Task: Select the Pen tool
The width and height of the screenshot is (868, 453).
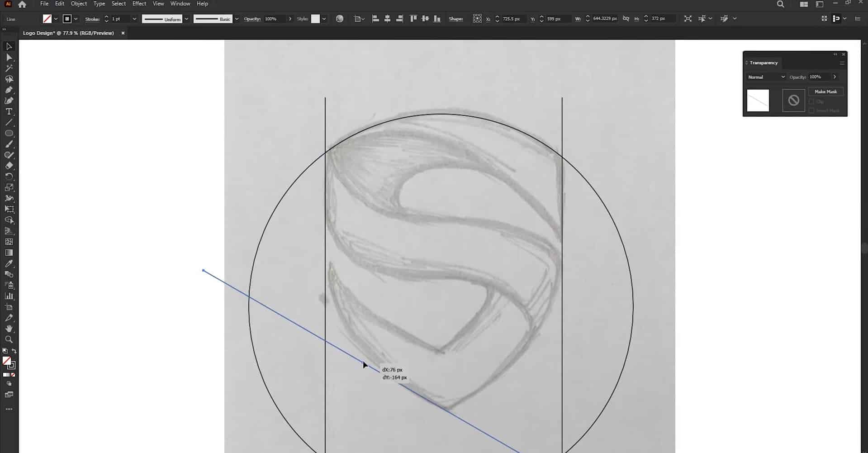Action: [x=9, y=90]
